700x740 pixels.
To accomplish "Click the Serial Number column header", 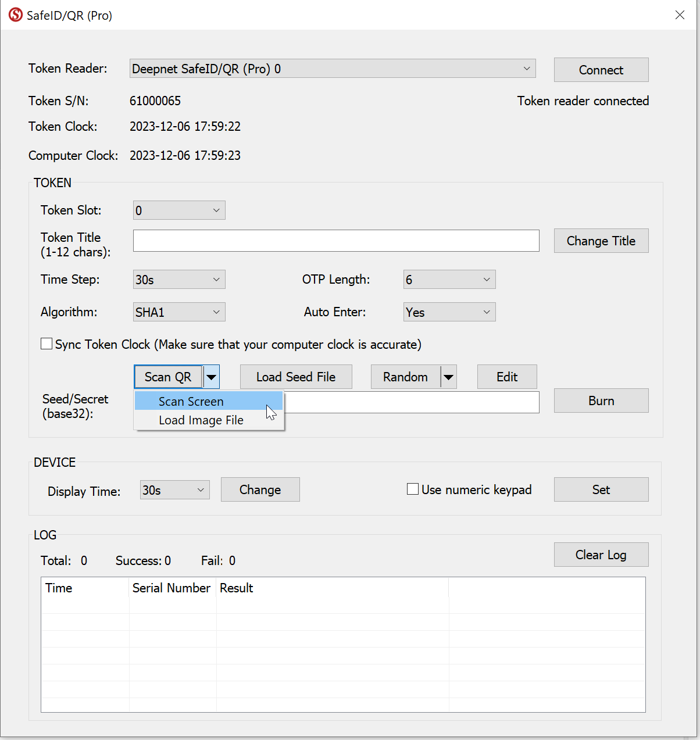I will [172, 588].
